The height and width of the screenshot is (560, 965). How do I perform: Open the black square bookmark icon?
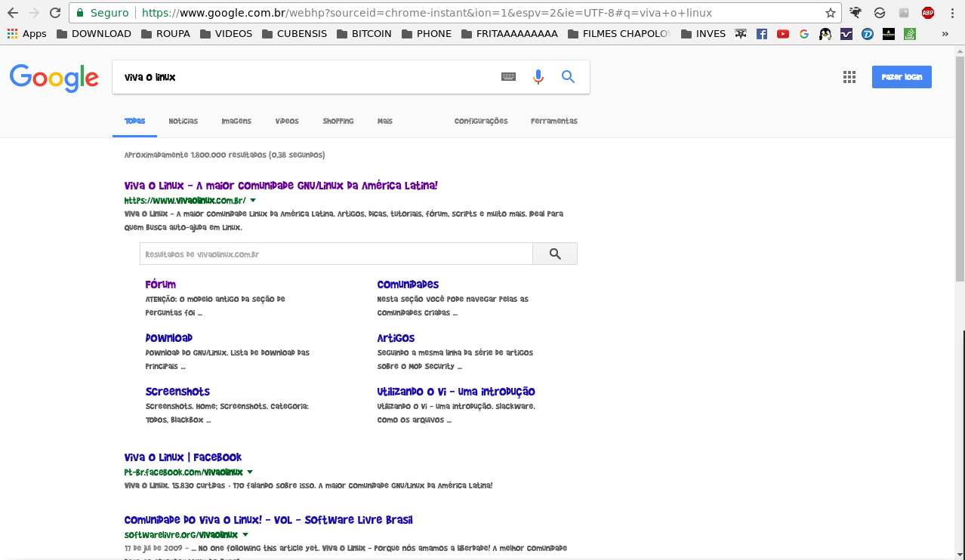[x=889, y=34]
